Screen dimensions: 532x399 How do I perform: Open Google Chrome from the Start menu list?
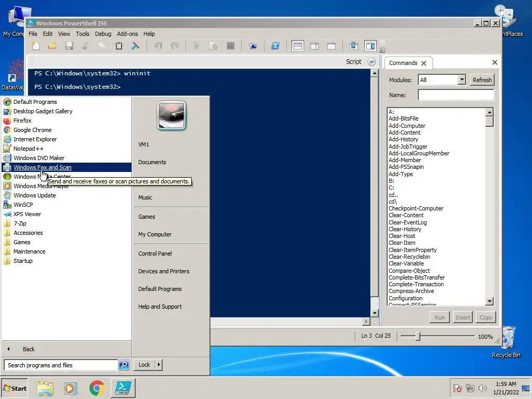(x=33, y=130)
